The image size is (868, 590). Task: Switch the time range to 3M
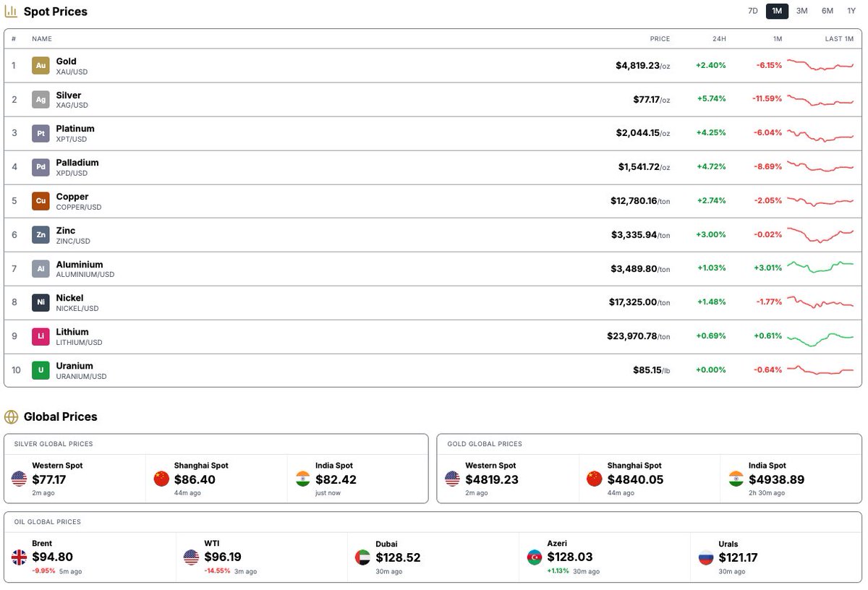click(x=802, y=11)
